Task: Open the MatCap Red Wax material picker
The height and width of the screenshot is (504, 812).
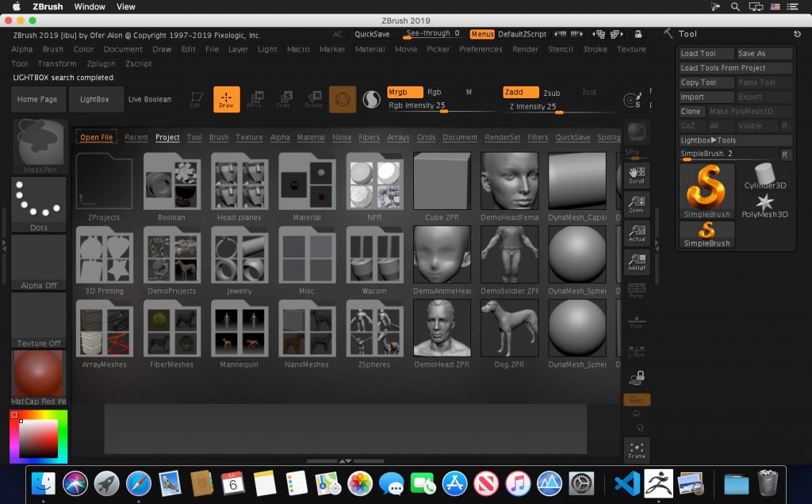Action: point(39,377)
